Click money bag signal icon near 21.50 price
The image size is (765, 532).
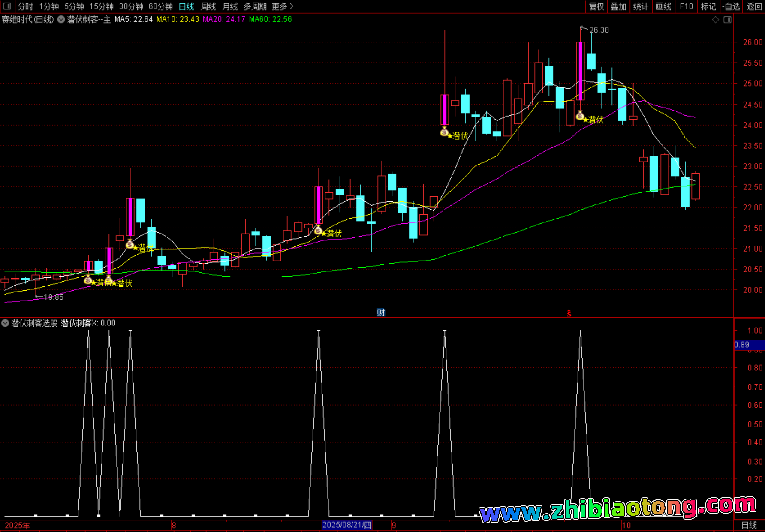[x=318, y=230]
